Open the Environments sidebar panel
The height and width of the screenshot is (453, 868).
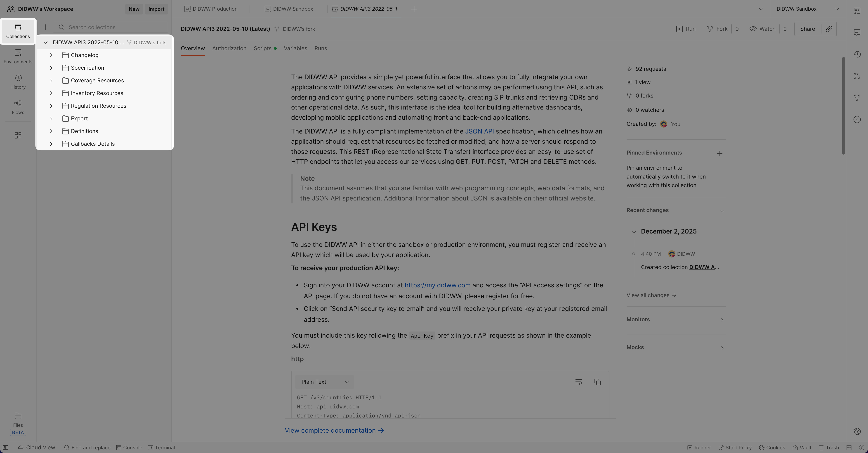pos(18,56)
